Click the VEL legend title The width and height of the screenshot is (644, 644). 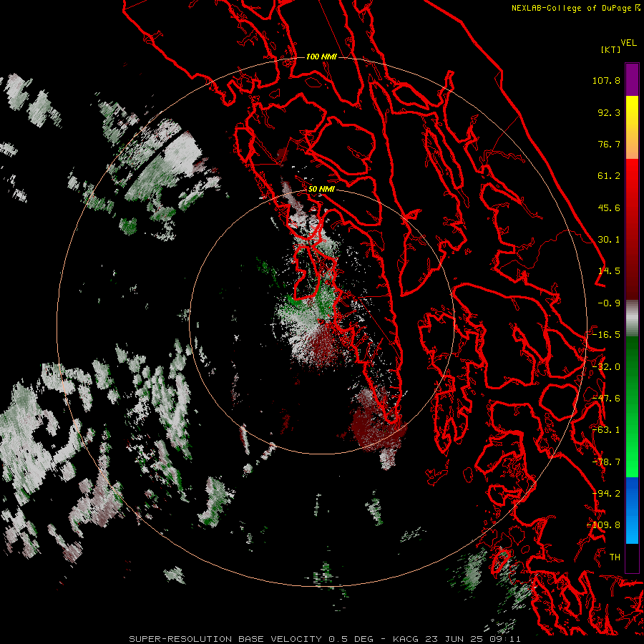[x=628, y=43]
